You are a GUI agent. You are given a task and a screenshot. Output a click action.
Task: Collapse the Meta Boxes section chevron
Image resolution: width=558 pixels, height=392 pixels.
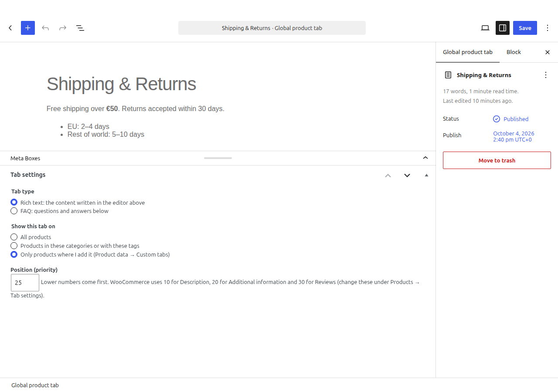425,158
